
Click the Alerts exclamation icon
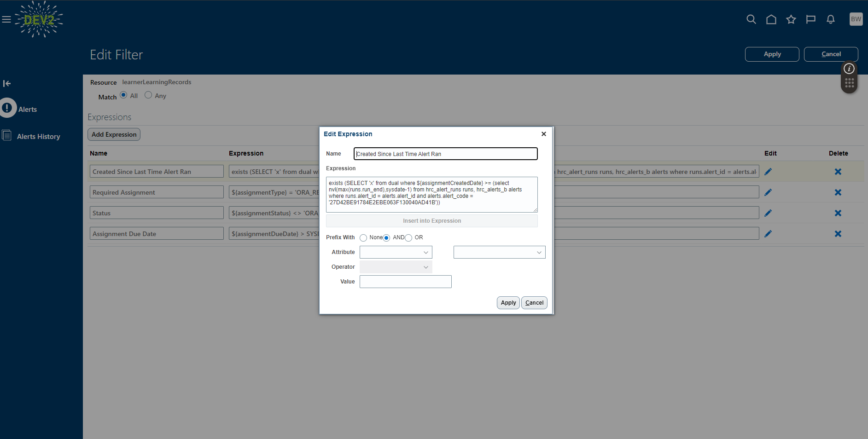click(x=8, y=108)
